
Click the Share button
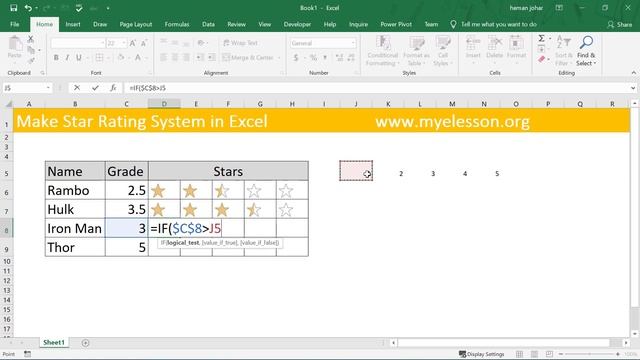tap(620, 24)
